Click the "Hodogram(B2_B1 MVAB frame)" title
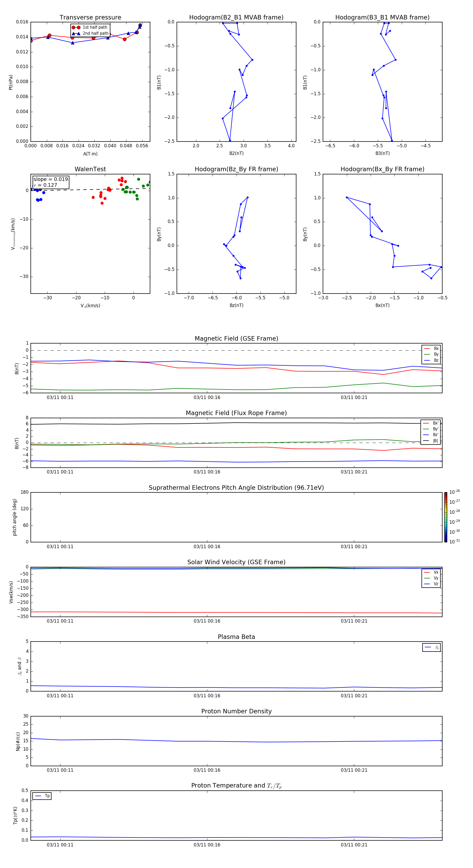Image resolution: width=473 pixels, height=868 pixels. click(236, 18)
